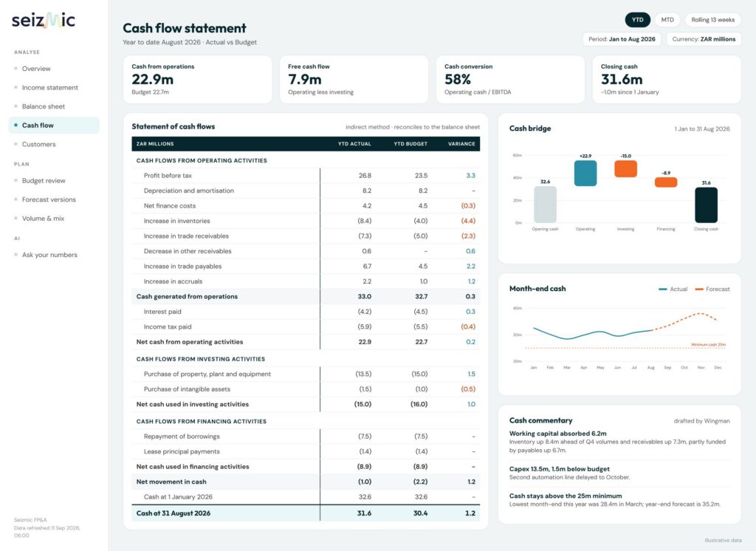Click the Interest paid row label
The width and height of the screenshot is (756, 551).
[x=162, y=312]
